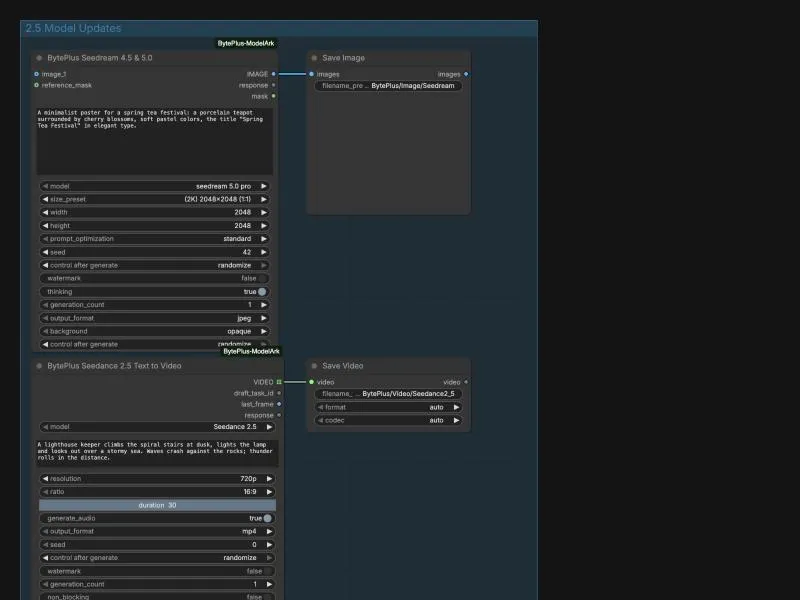This screenshot has width=800, height=600.
Task: Collapse the Save Video node dot
Action: click(314, 366)
